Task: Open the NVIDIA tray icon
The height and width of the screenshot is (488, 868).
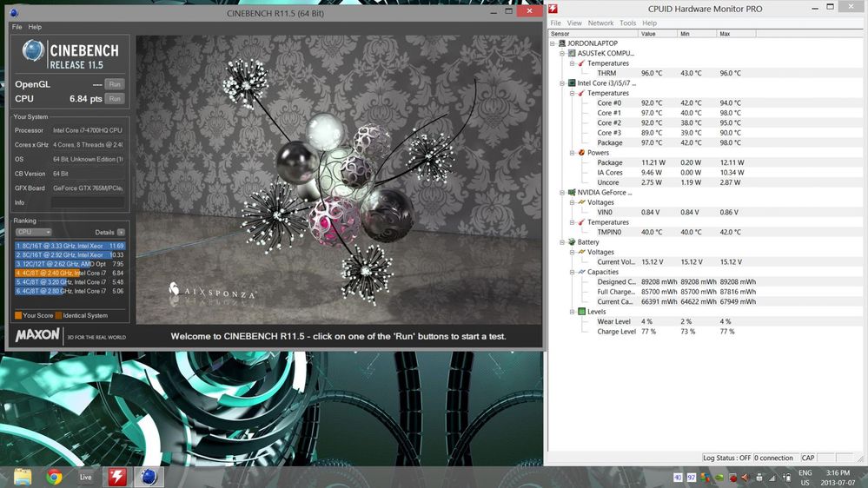Action: (719, 478)
